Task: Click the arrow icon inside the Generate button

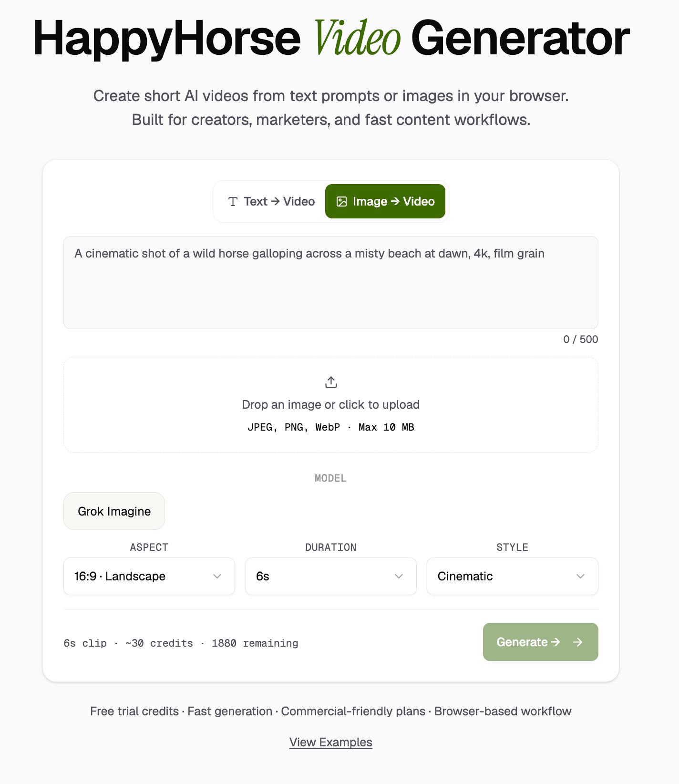Action: (x=577, y=642)
